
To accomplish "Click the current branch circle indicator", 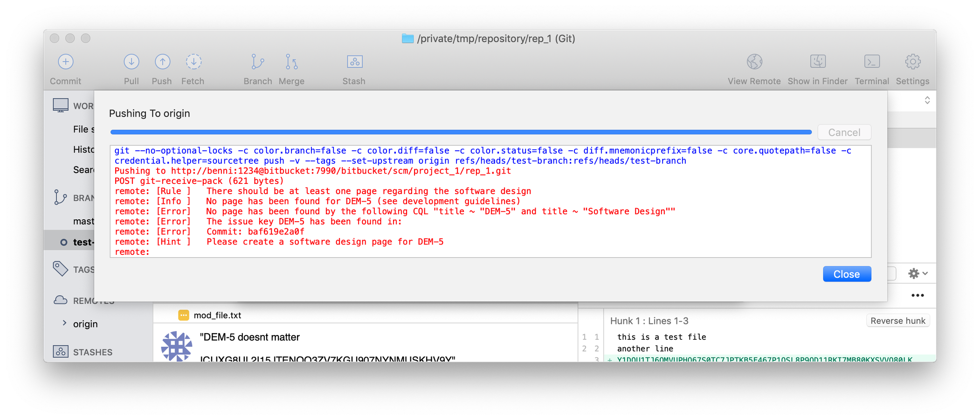I will pyautogui.click(x=64, y=242).
